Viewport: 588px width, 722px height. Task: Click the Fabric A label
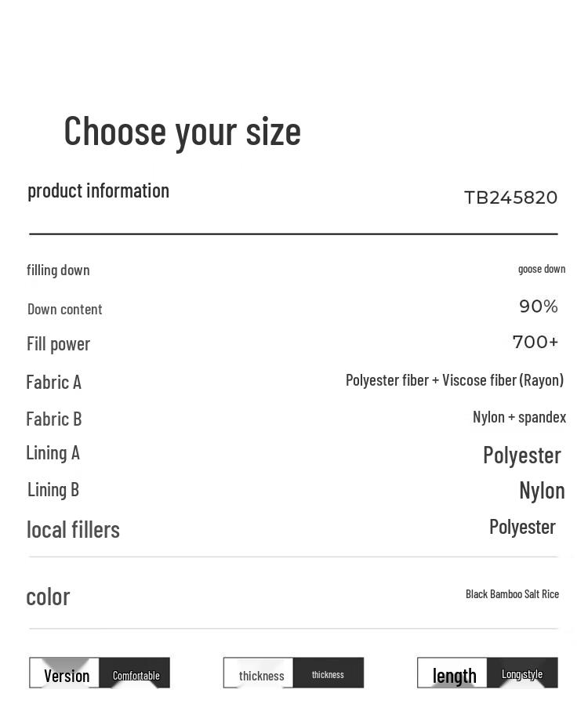53,382
